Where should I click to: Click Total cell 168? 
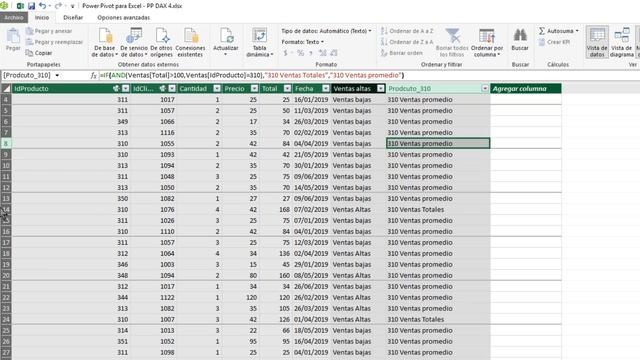[x=276, y=209]
